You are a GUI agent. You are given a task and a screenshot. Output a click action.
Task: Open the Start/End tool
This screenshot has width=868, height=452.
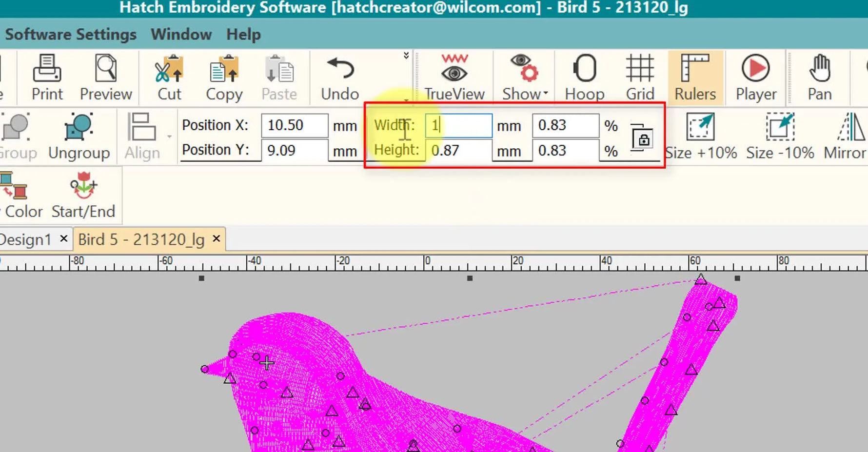click(x=83, y=196)
